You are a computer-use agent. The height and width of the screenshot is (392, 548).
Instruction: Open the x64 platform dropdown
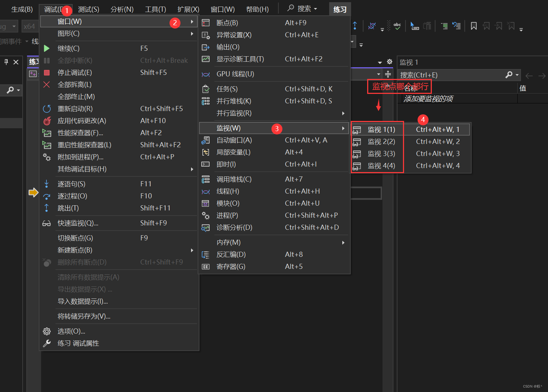[x=30, y=26]
